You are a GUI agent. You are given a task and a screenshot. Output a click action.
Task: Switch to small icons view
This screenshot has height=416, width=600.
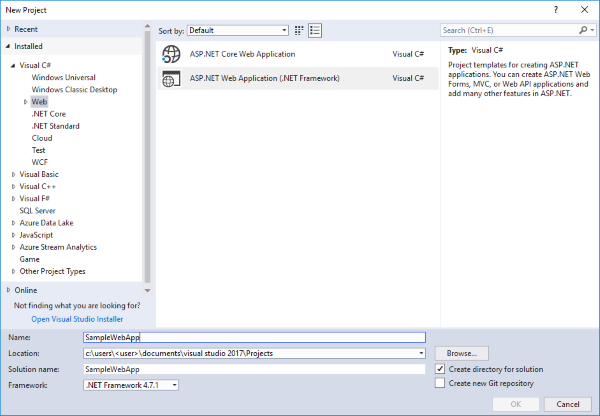[299, 30]
